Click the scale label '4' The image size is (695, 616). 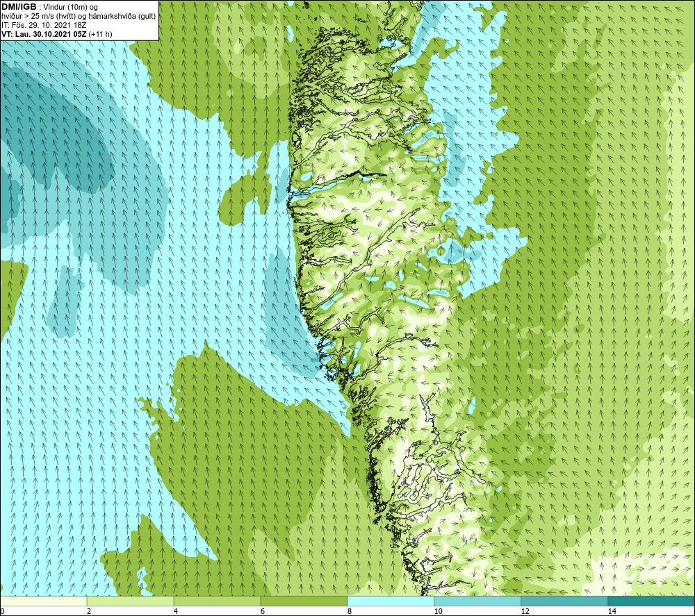click(176, 611)
